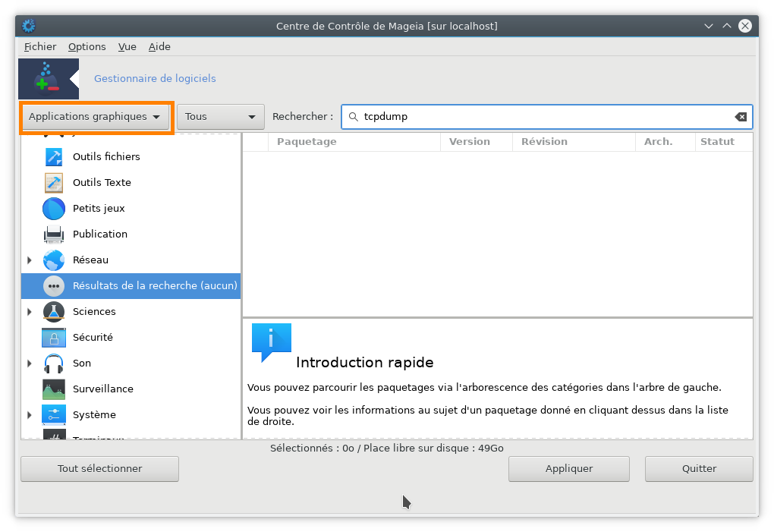Expand the Système category arrow
The image size is (774, 532).
[x=30, y=415]
